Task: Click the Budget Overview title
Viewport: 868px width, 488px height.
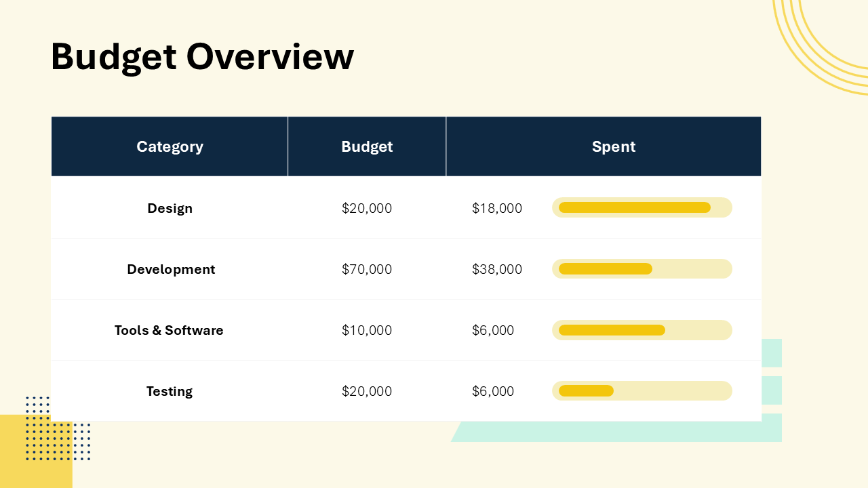Action: pyautogui.click(x=201, y=56)
